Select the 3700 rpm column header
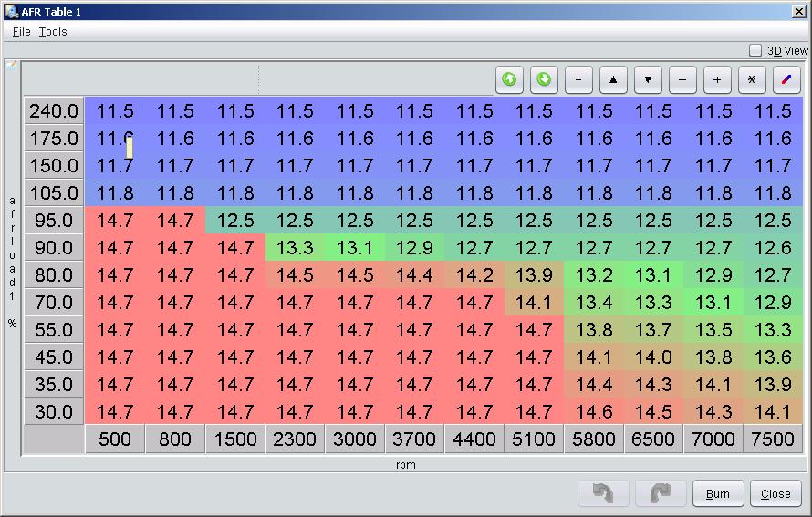This screenshot has width=812, height=517. tap(414, 439)
